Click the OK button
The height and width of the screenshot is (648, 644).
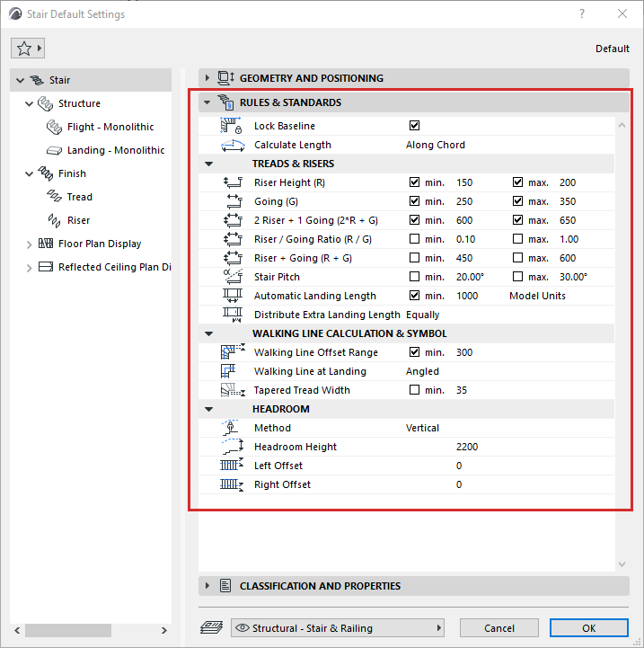(x=588, y=628)
